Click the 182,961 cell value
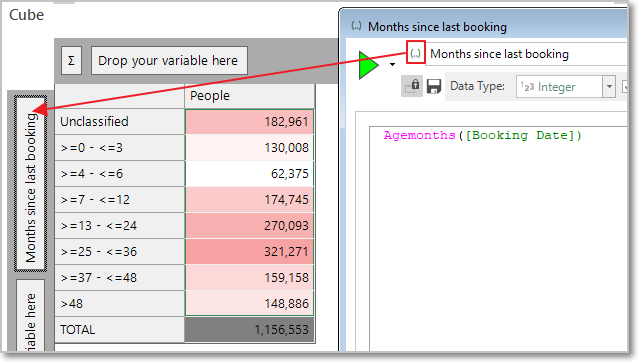Screen dimensions: 638x362 (249, 122)
